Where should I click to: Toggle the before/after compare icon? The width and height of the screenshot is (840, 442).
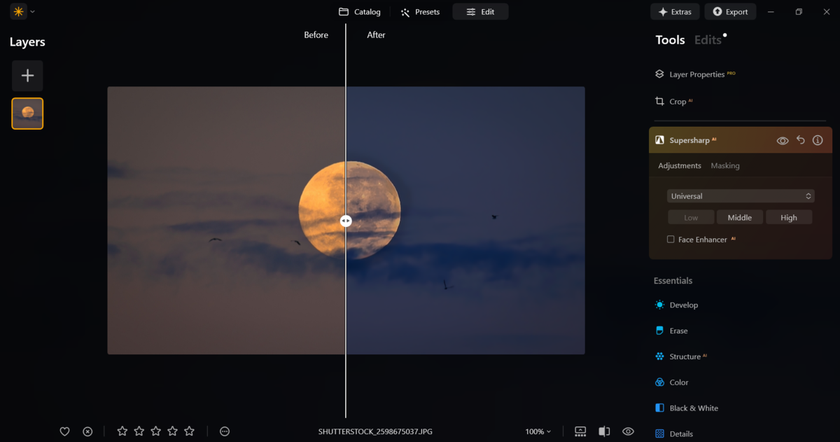604,431
